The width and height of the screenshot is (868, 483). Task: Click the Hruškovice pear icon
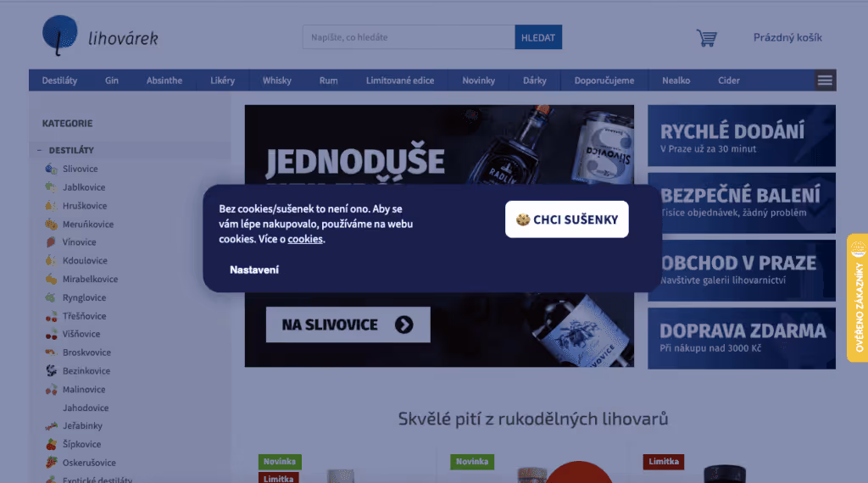[x=51, y=205]
